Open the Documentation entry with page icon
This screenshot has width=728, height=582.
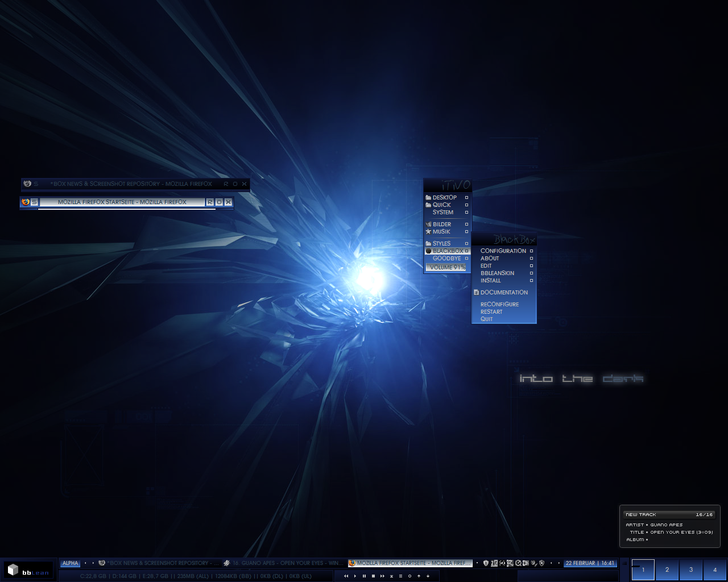click(x=503, y=292)
